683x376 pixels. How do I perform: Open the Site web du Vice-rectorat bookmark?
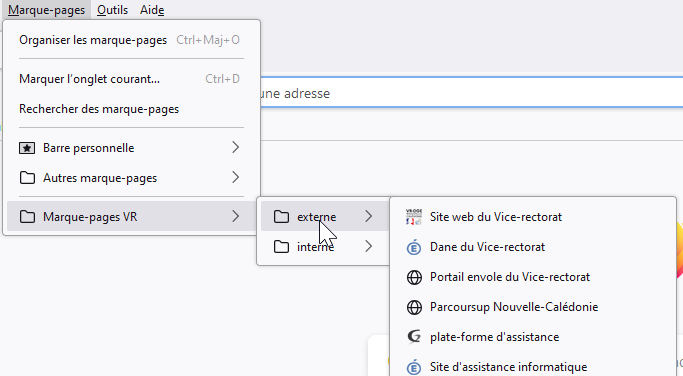pos(533,217)
